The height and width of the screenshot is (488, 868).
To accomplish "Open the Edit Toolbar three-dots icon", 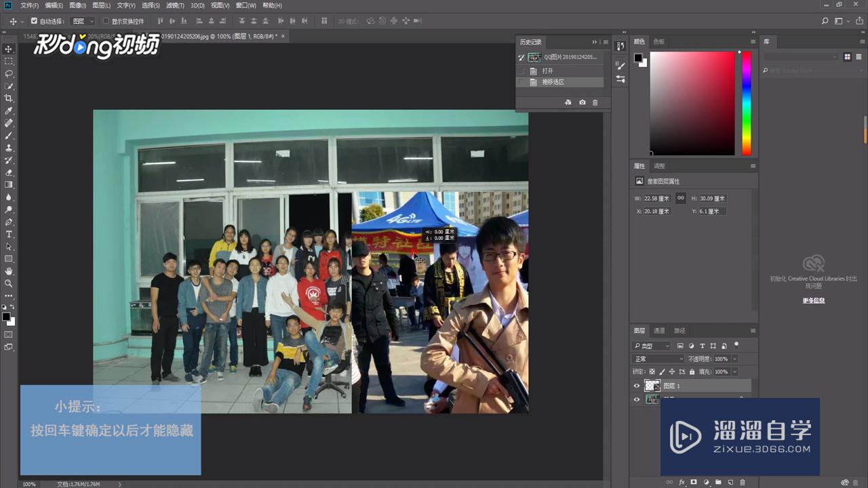I will coord(9,296).
